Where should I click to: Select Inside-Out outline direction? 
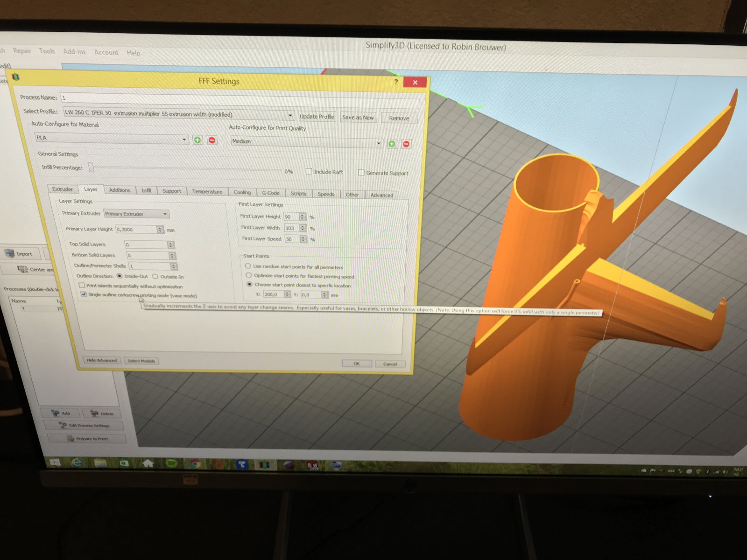pos(120,276)
